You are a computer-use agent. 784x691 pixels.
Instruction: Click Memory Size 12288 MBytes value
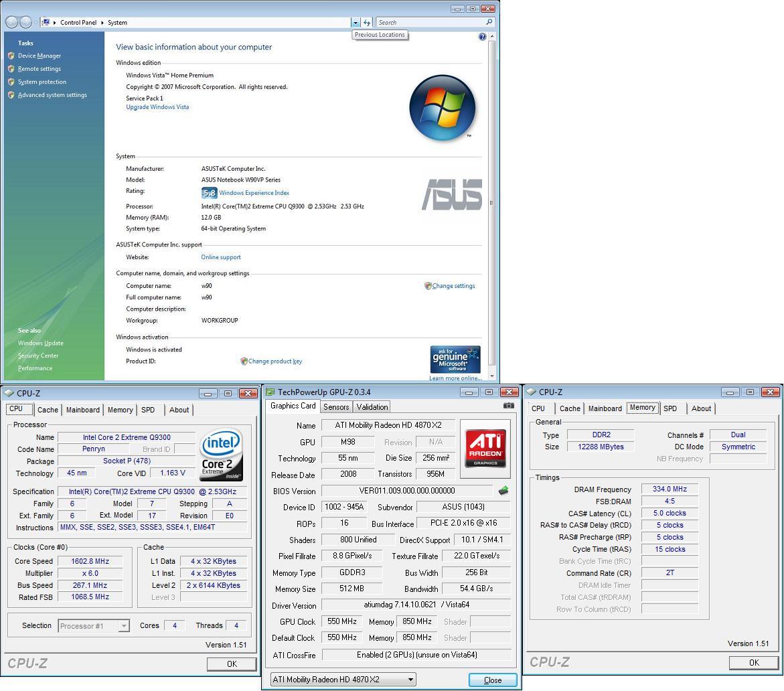(601, 447)
